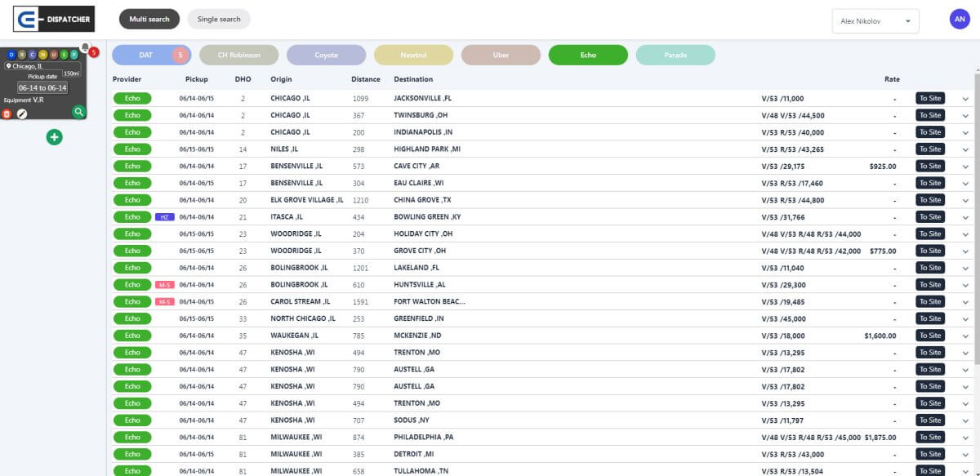
Task: Open To Site for the Lakeland, FL load
Action: pyautogui.click(x=930, y=268)
